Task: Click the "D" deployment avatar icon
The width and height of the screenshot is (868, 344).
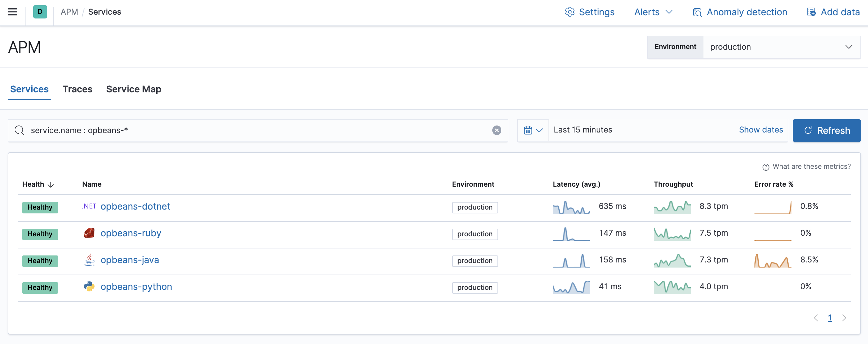Action: click(x=40, y=11)
